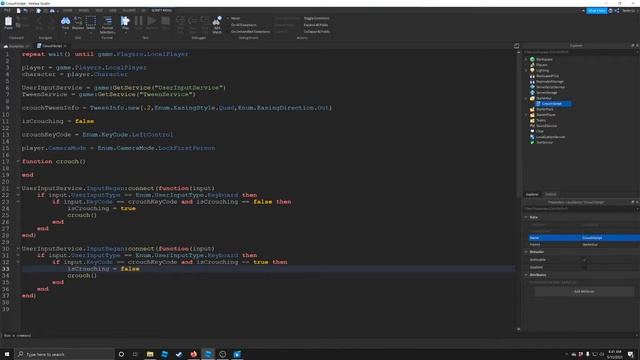Click the What's New button
Screen dimensions: 640x360
[596, 11]
